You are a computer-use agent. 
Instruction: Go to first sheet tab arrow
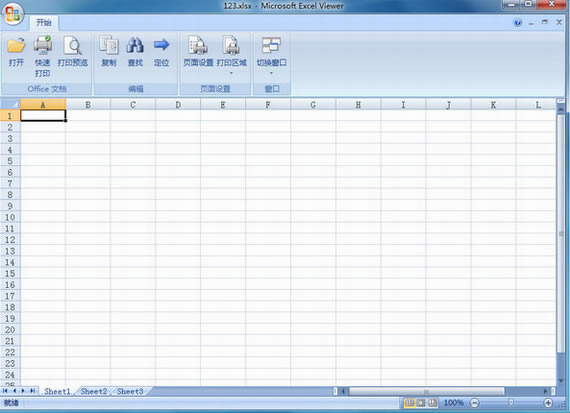coord(5,391)
